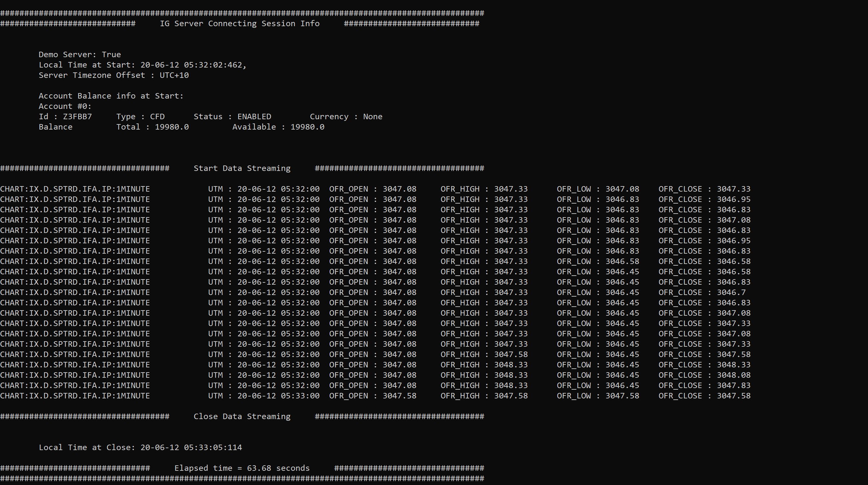This screenshot has width=868, height=485.
Task: Click 'Status : ENABLED' text
Action: pos(232,117)
